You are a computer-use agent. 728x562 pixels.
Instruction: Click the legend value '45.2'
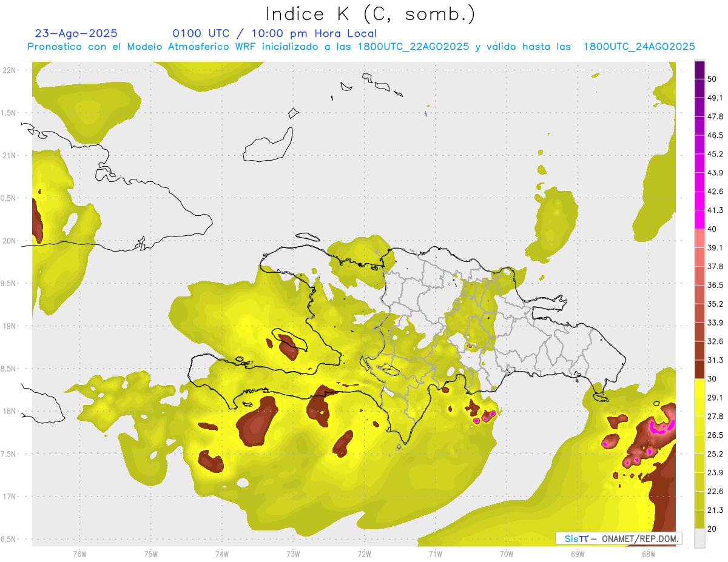pos(715,154)
